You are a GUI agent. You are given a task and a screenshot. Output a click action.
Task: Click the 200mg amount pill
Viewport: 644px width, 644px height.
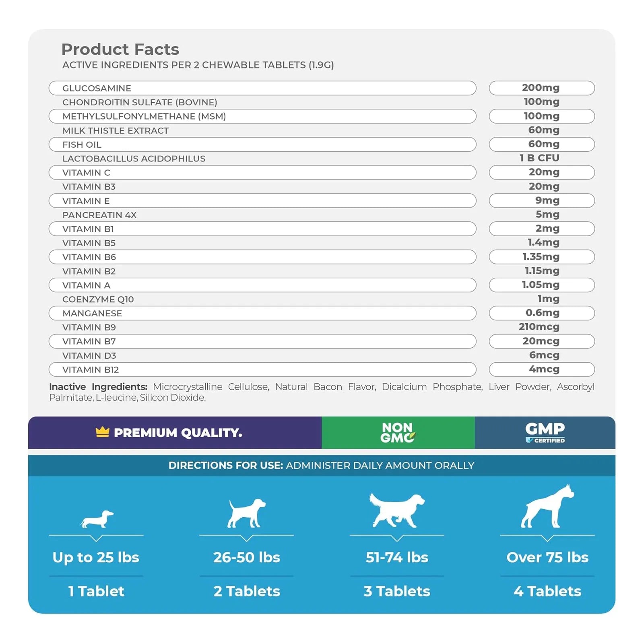542,88
